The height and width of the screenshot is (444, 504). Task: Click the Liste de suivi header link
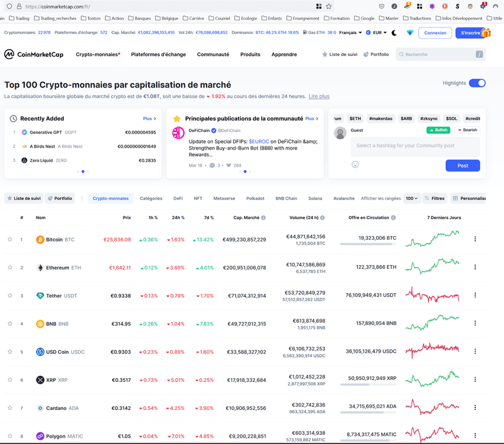(x=340, y=54)
